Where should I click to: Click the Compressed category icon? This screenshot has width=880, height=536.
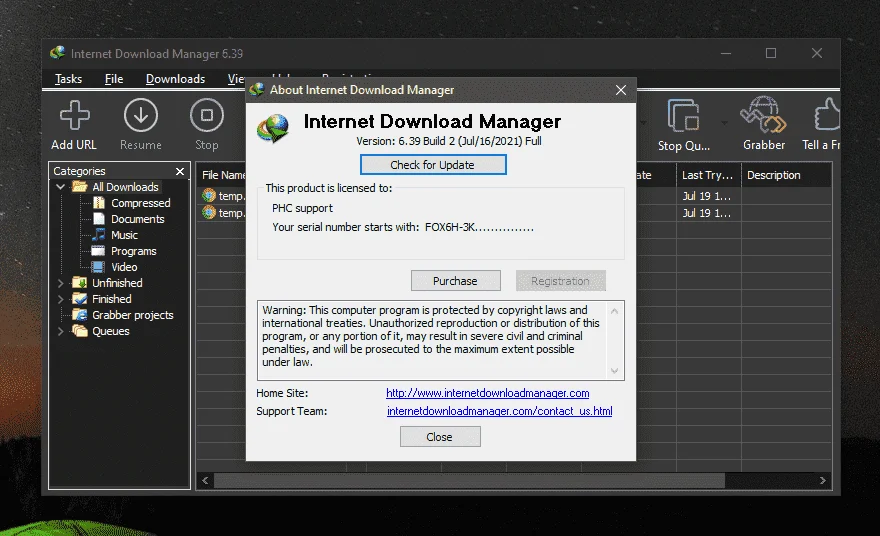pos(99,203)
